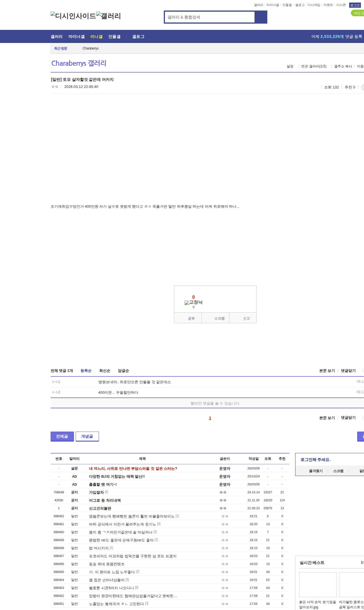Click the 스크랩 button under the post
The image size is (364, 610).
click(x=219, y=318)
